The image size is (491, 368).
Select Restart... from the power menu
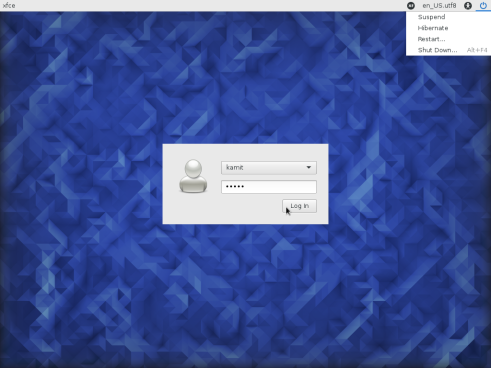pos(448,39)
